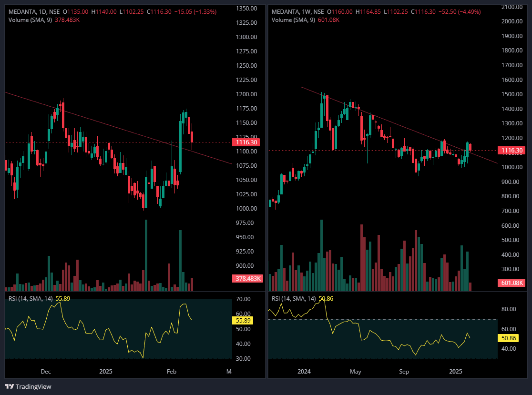
Task: Click 80.00 on the weekly RSI axis
Action: [509, 309]
